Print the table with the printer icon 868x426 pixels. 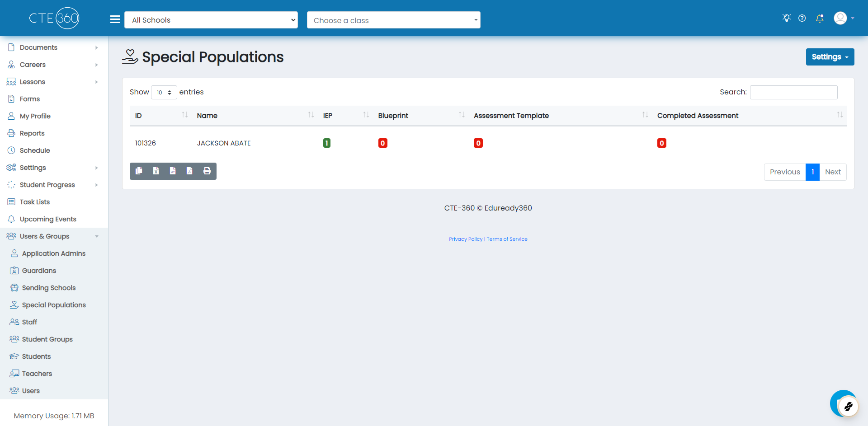click(207, 171)
